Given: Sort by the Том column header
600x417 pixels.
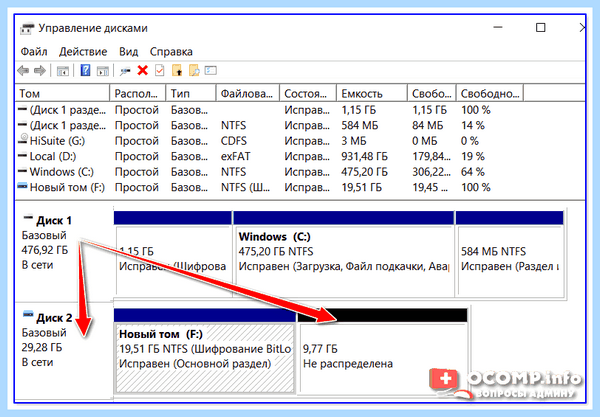Looking at the screenshot, I should [x=62, y=93].
